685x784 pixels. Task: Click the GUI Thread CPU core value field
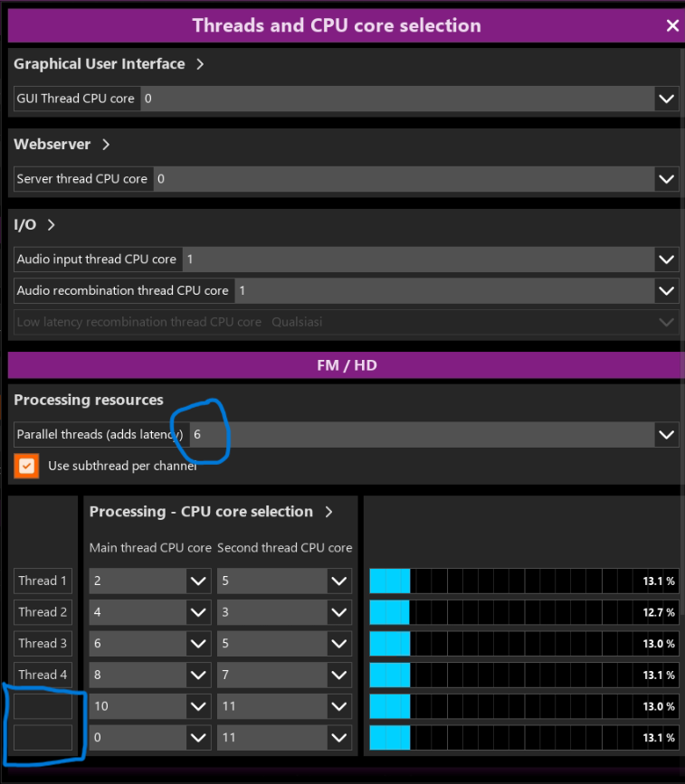[398, 99]
